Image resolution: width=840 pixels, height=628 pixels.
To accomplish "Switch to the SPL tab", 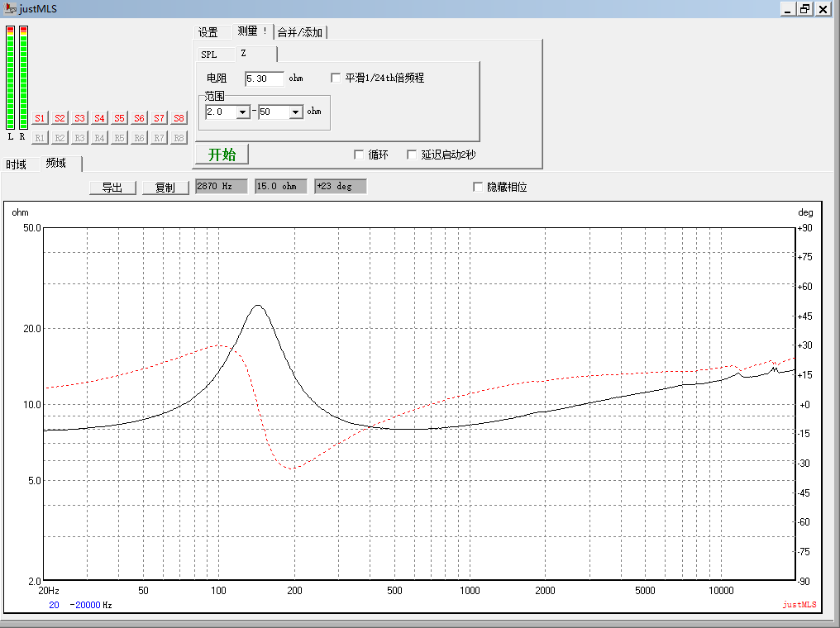I will coord(209,55).
